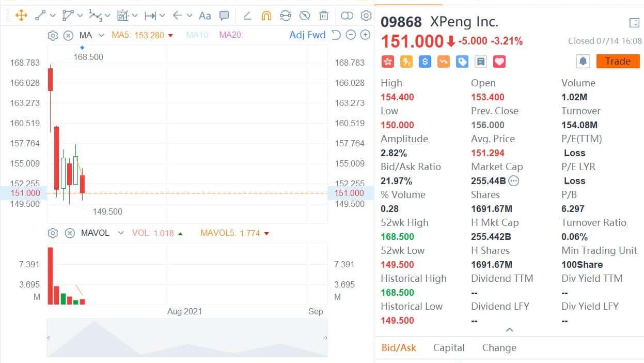Toggle the side panel layout icon
The image size is (644, 363).
tap(635, 23)
